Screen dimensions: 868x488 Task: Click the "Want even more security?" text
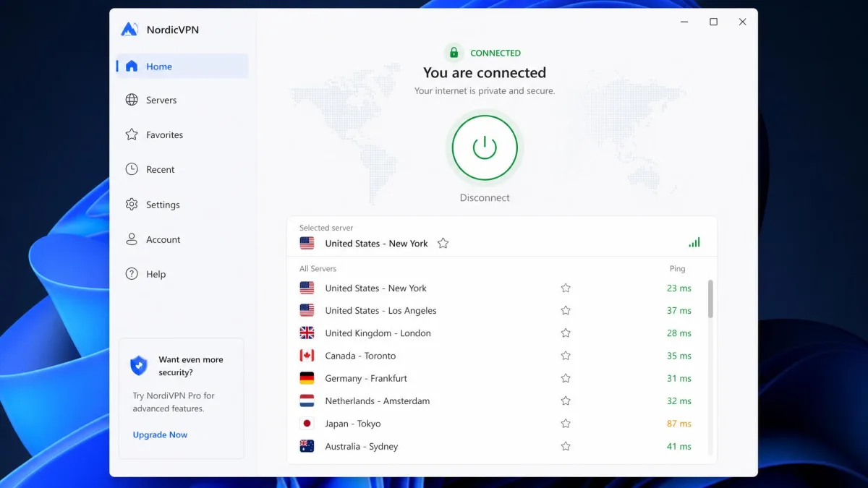pyautogui.click(x=191, y=366)
